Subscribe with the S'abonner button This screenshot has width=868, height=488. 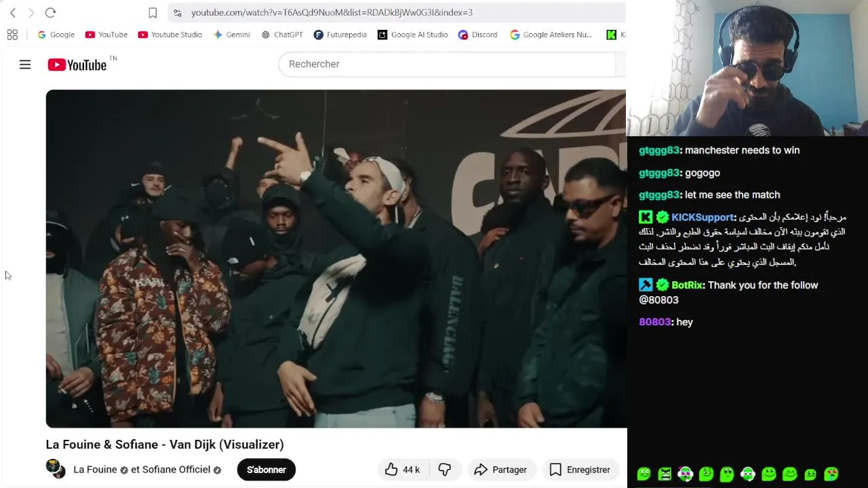[x=267, y=470]
